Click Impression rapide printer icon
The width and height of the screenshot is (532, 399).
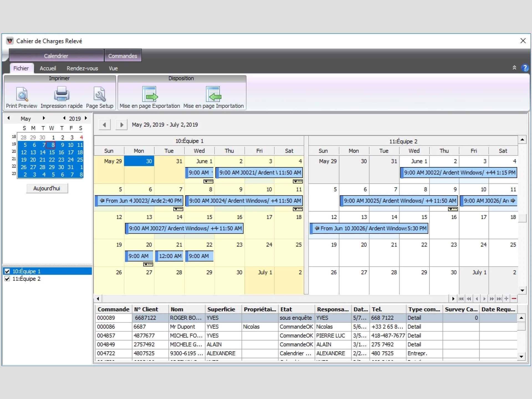pos(62,94)
